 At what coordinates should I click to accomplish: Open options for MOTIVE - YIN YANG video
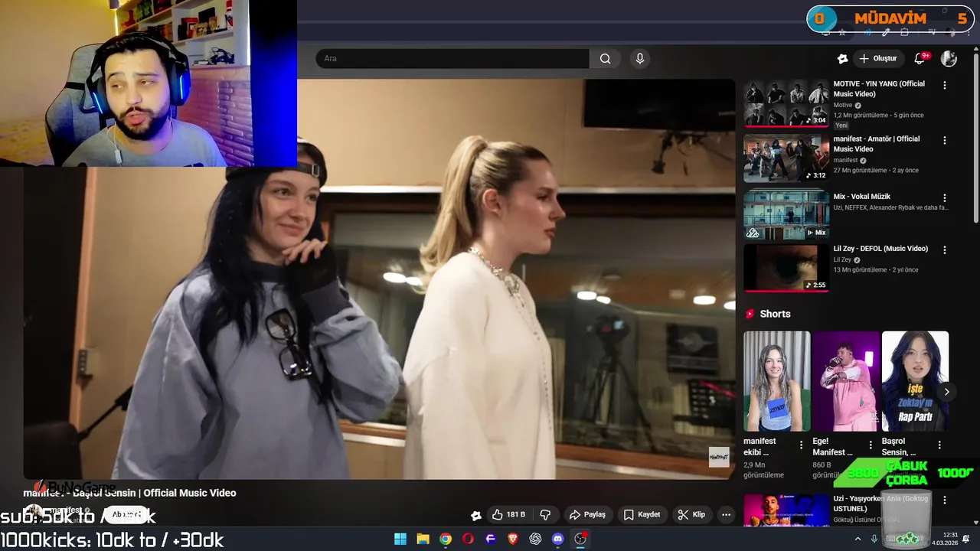pyautogui.click(x=945, y=85)
